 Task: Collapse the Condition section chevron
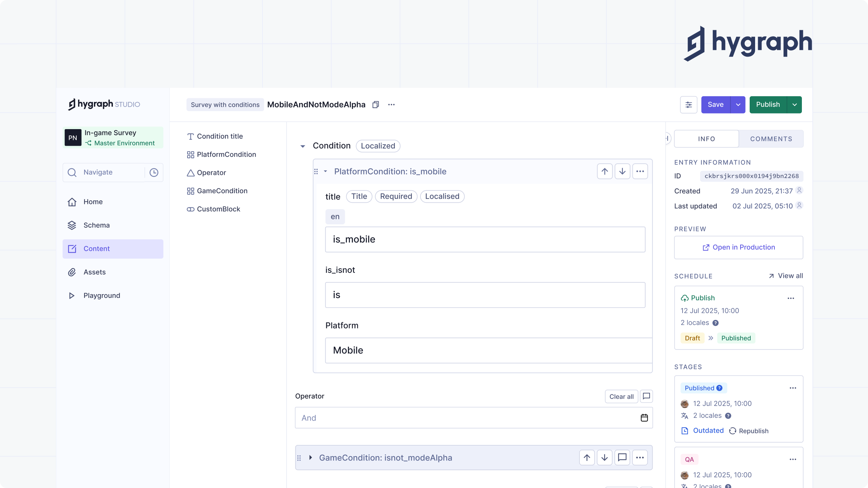(x=303, y=146)
